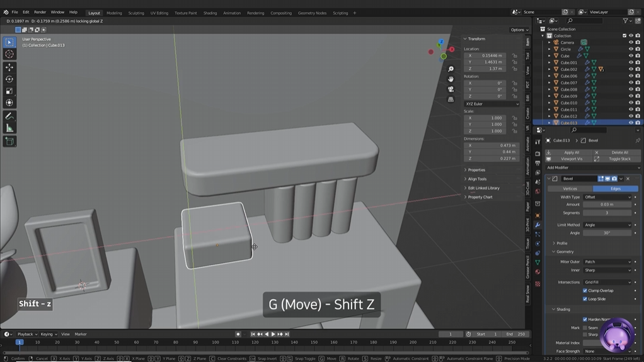Open the XYZ Euler rotation mode dropdown
This screenshot has width=644, height=362.
(492, 104)
